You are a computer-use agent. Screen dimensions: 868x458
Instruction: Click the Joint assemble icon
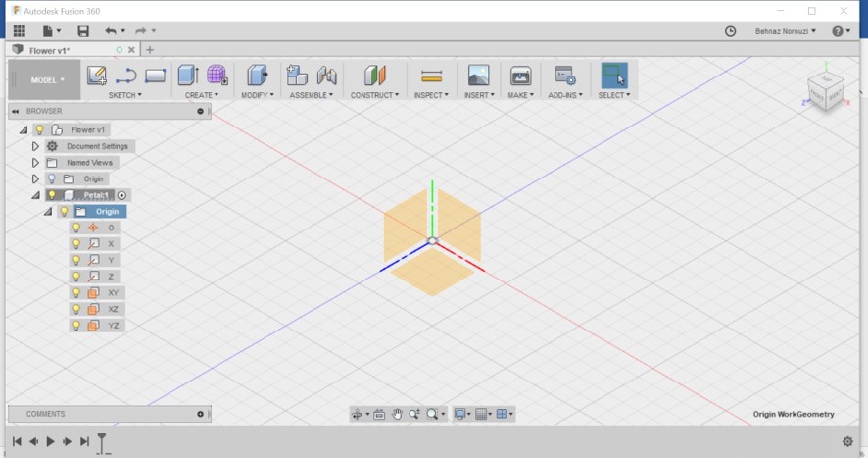click(326, 75)
